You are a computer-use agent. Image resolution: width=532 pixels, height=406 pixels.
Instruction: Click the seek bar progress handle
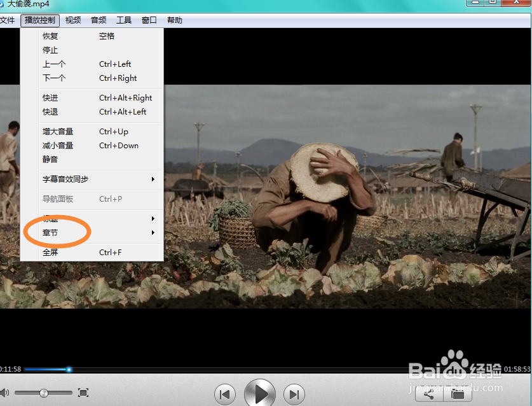coord(69,369)
